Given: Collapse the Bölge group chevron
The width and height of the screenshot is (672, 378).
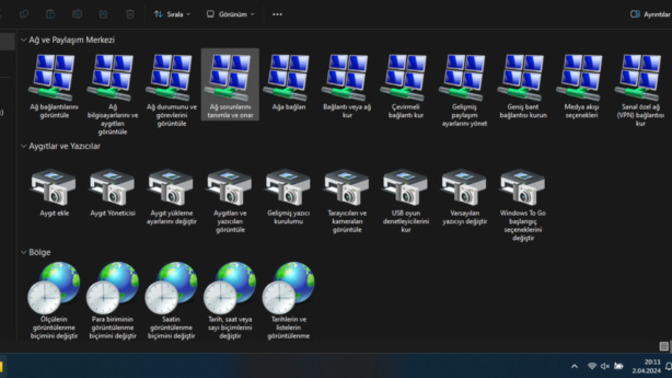Looking at the screenshot, I should click(24, 252).
